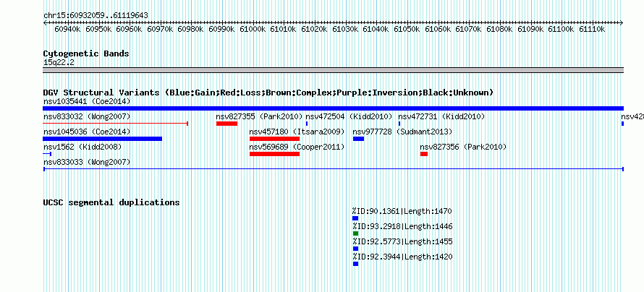Select the blue bar under %ID:90.1361
Viewport: 644px width, 292px height.
355,218
